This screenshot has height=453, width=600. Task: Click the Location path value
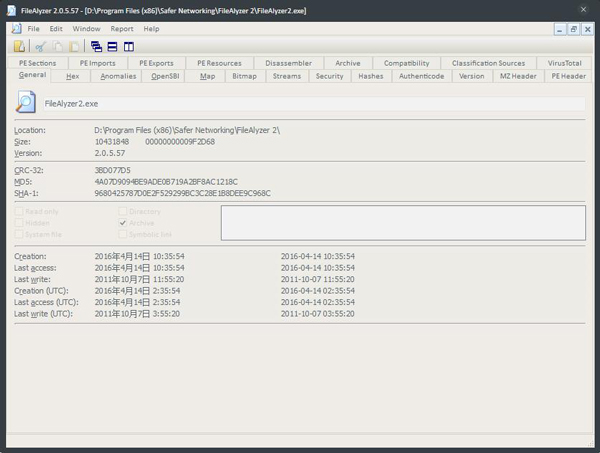[x=187, y=130]
